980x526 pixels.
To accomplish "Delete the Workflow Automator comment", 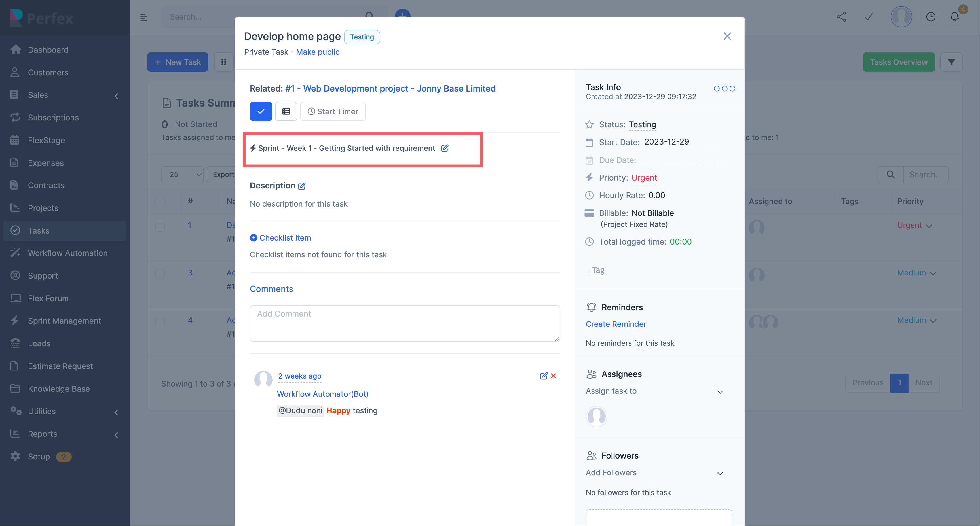I will click(553, 376).
